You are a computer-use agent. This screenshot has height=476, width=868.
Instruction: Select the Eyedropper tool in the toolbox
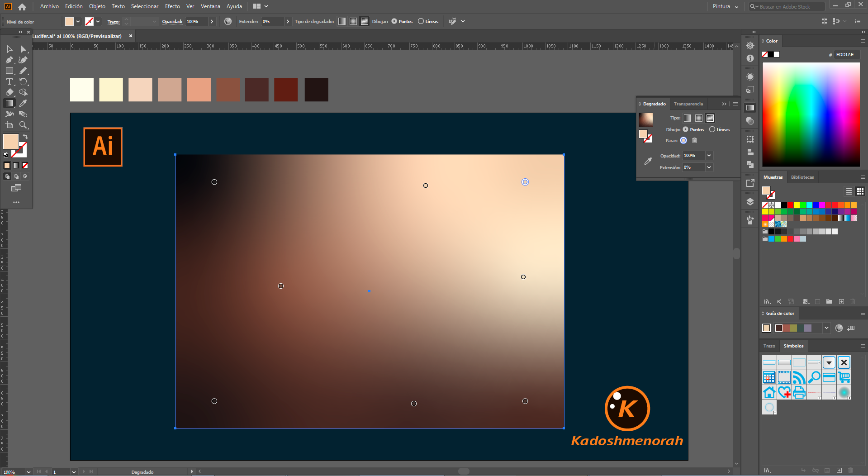tap(23, 103)
